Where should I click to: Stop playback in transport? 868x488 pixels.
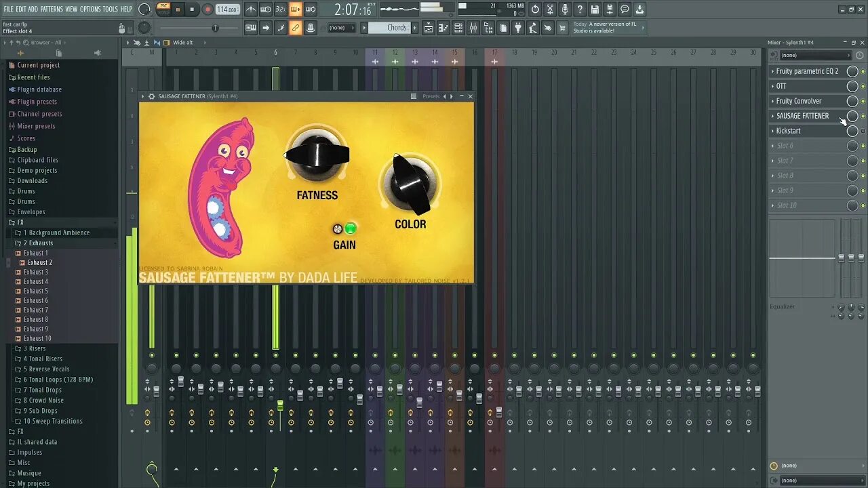coord(192,9)
